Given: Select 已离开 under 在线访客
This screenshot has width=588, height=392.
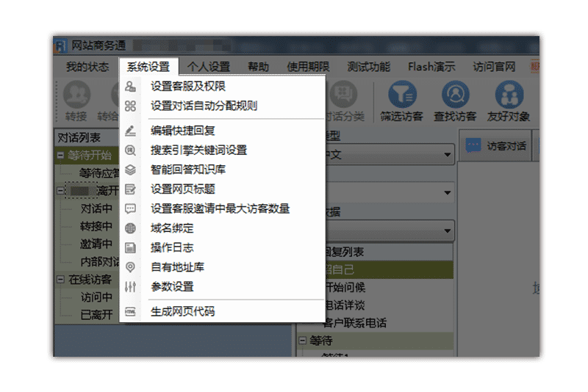Looking at the screenshot, I should (96, 315).
